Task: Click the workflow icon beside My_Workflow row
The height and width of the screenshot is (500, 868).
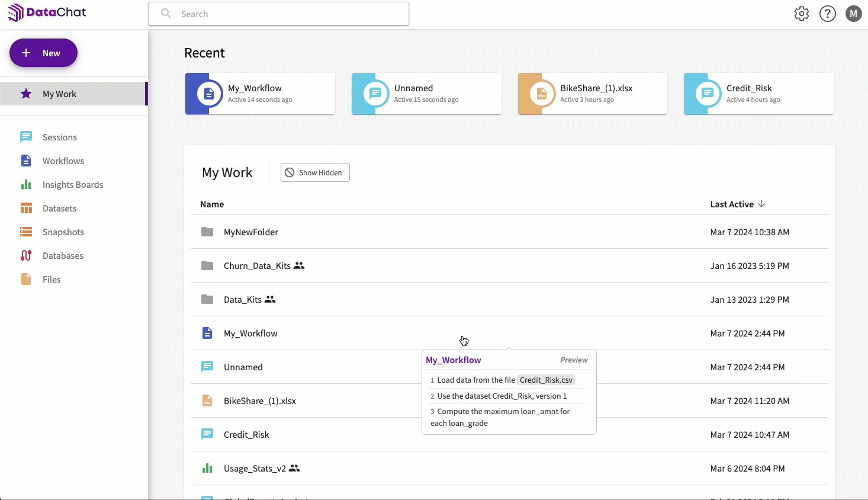Action: point(207,333)
